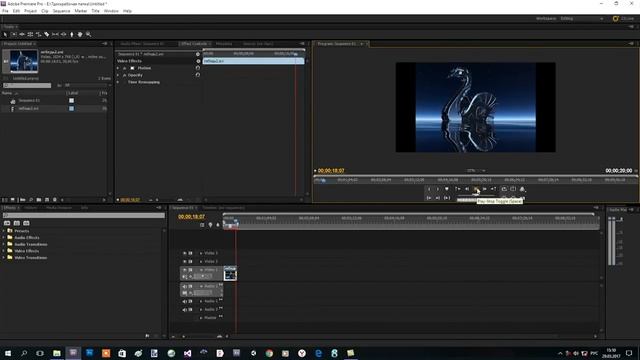The image size is (640, 360).
Task: Toggle Audio 2 track output speaker
Action: point(184,301)
